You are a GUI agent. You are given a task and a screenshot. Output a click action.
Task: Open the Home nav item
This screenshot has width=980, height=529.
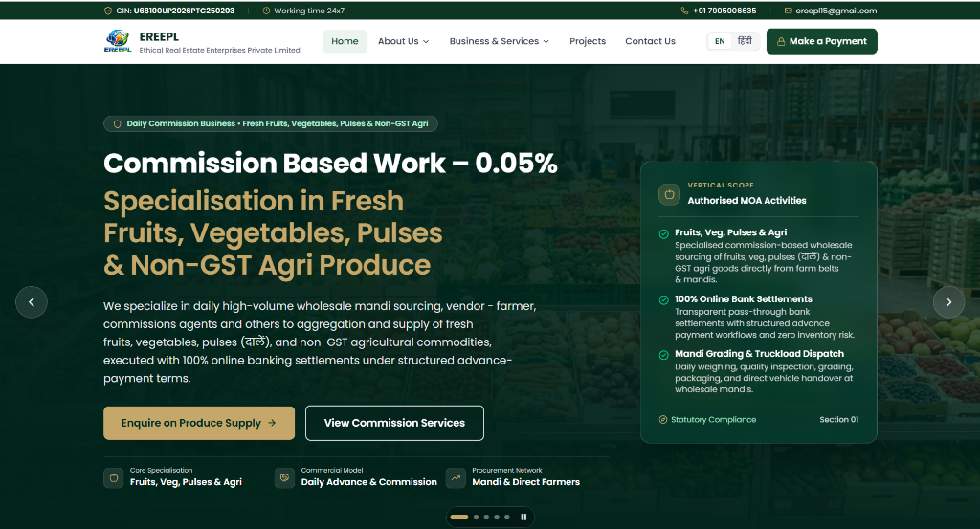click(x=345, y=41)
